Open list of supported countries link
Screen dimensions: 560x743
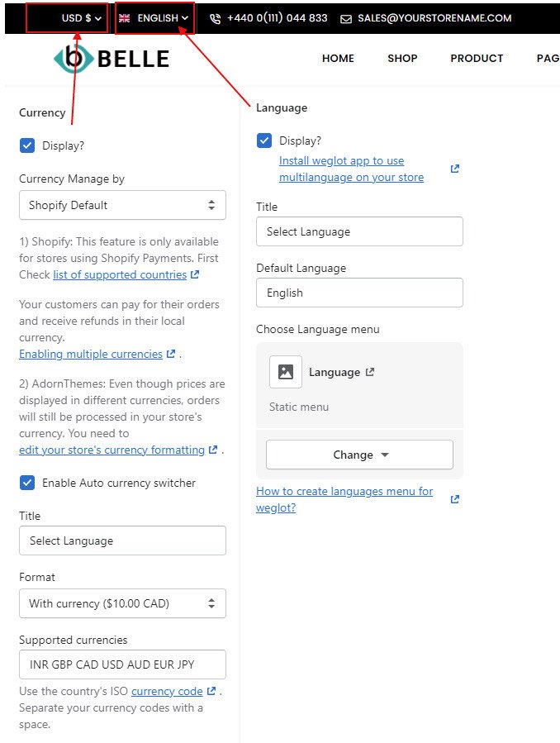pyautogui.click(x=120, y=274)
